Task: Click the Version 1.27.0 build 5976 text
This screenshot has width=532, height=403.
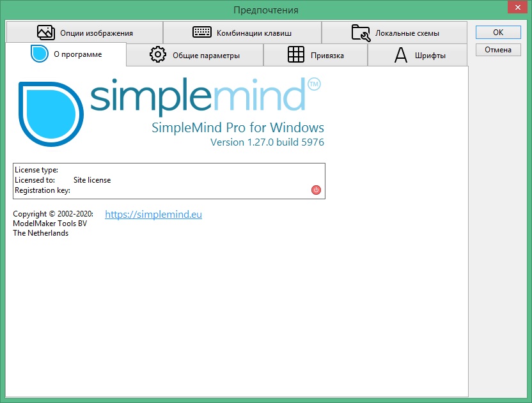Action: (x=267, y=142)
